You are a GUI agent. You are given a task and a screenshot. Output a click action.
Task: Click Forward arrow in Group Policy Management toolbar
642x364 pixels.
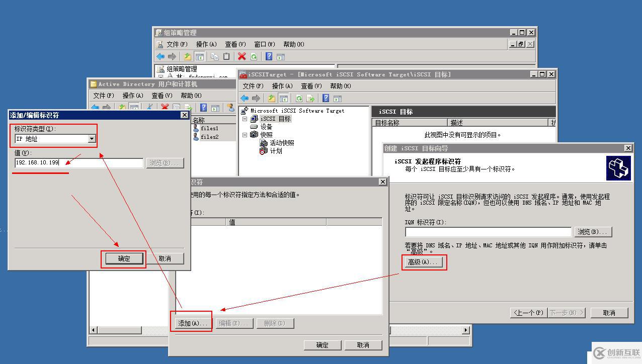coord(172,57)
